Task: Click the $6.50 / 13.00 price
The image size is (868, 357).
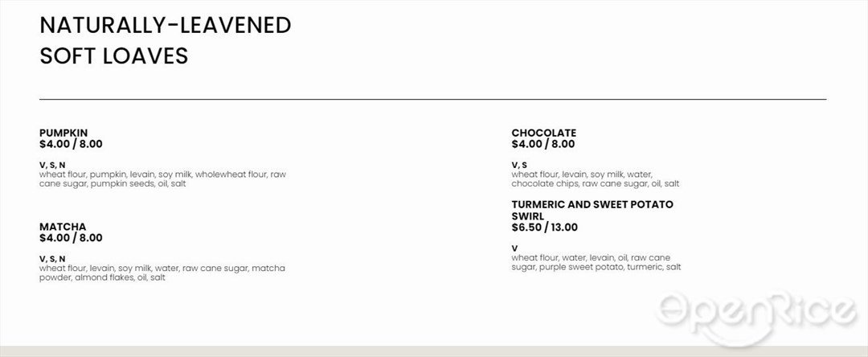Action: (x=545, y=228)
